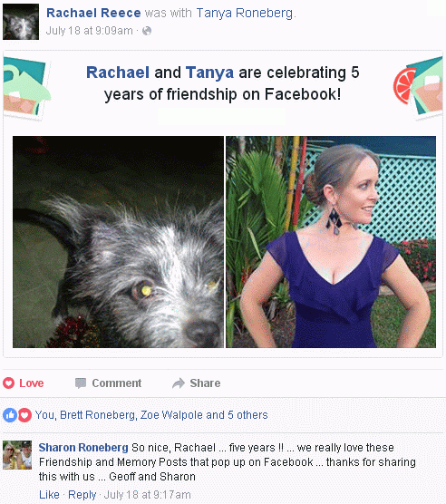Toggle the Love reaction button

24,383
